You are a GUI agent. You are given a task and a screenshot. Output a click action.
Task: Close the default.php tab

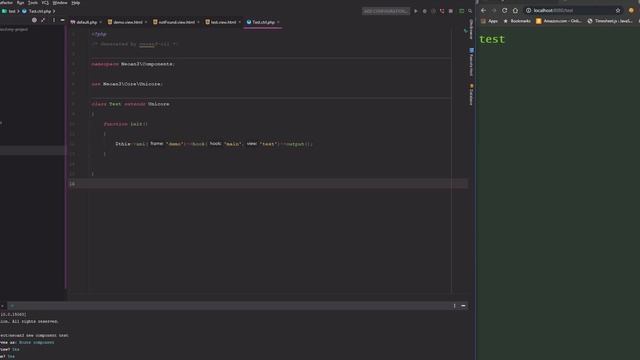100,22
